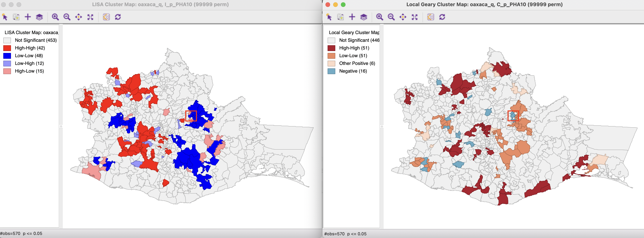This screenshot has height=238, width=644.
Task: Click orange Low-Low swatch in Geary legend
Action: pos(331,56)
